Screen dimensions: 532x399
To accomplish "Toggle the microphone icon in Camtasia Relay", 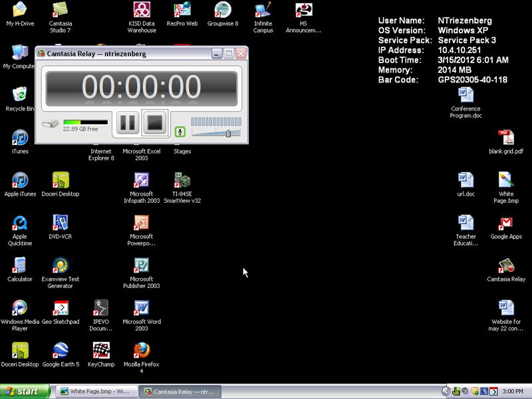I will click(x=180, y=132).
